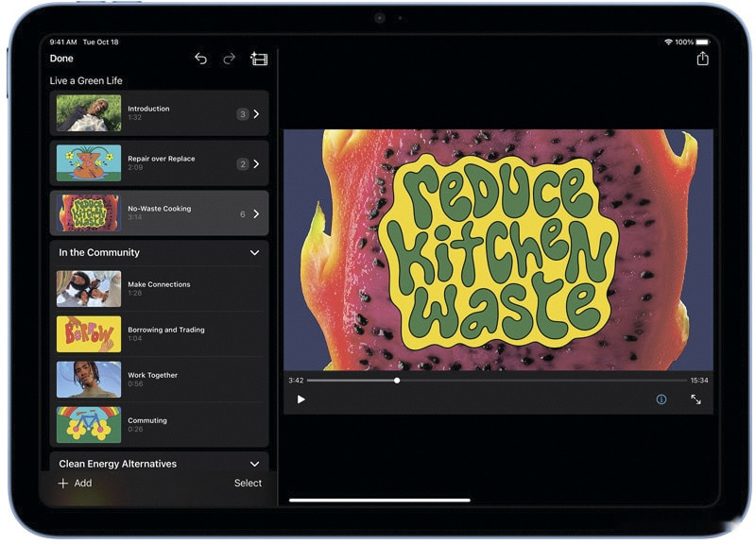756x544 pixels.
Task: Tap the Done button
Action: pyautogui.click(x=61, y=59)
